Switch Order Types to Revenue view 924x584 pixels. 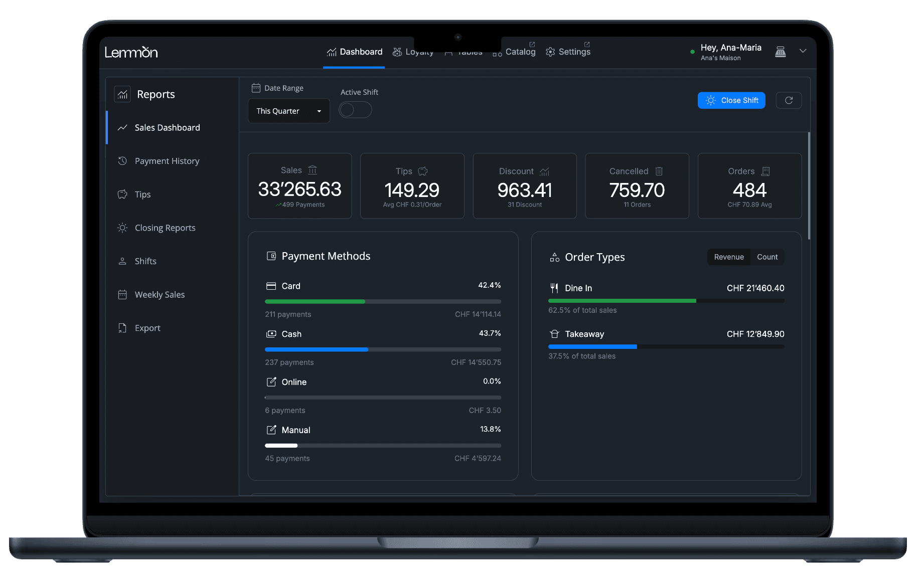click(x=729, y=257)
